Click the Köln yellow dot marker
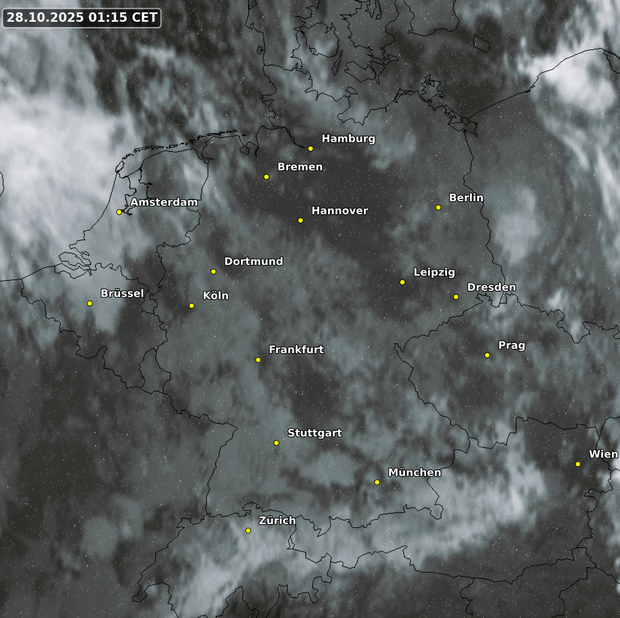The image size is (620, 618). [x=192, y=306]
